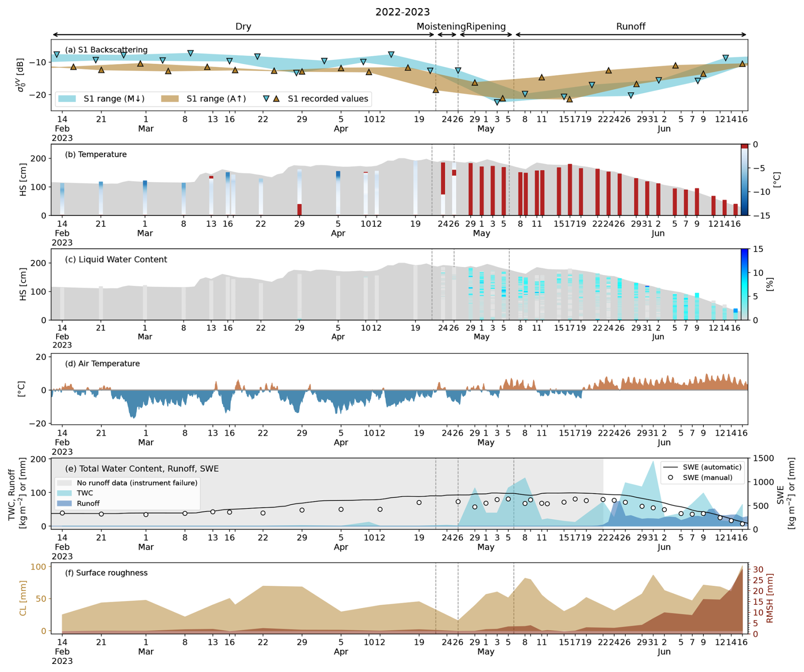Screen dimensions: 804x672
Task: Click the (d) Air Temperature panel title
Action: point(102,364)
